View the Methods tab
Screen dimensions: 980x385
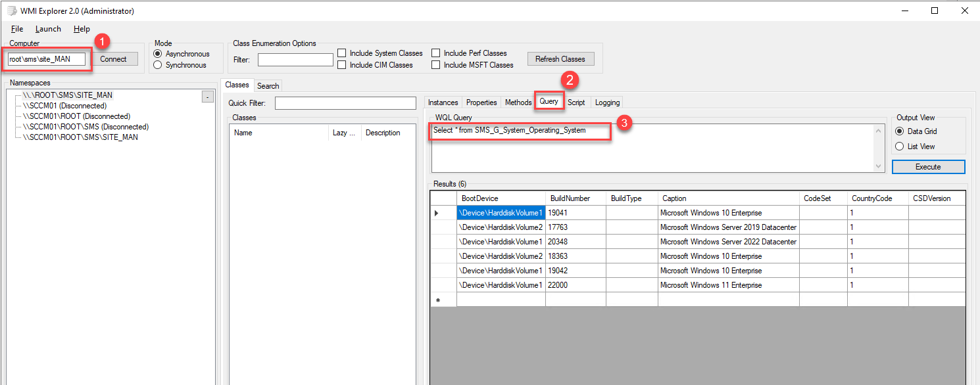coord(518,102)
